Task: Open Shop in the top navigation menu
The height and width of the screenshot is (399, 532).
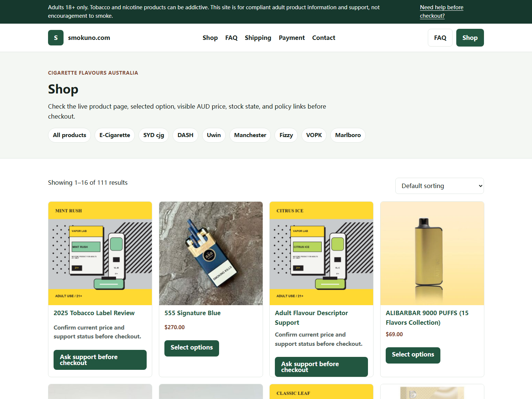Action: (210, 38)
